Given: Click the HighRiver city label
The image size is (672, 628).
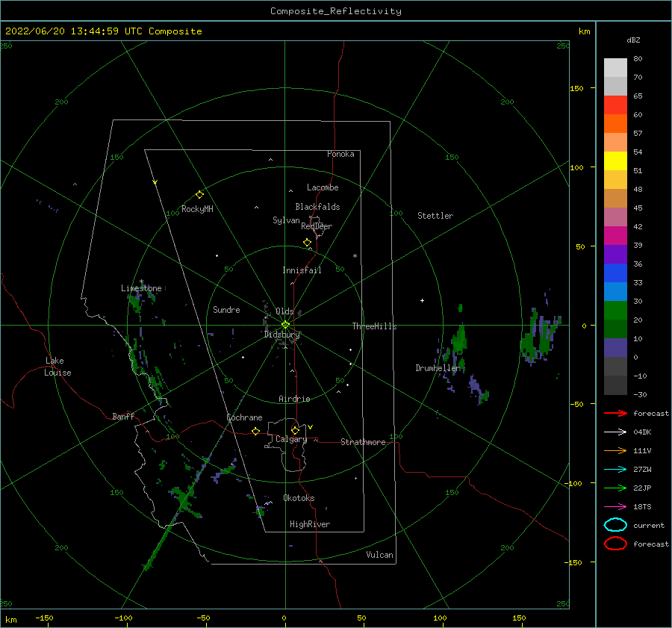Looking at the screenshot, I should [310, 524].
